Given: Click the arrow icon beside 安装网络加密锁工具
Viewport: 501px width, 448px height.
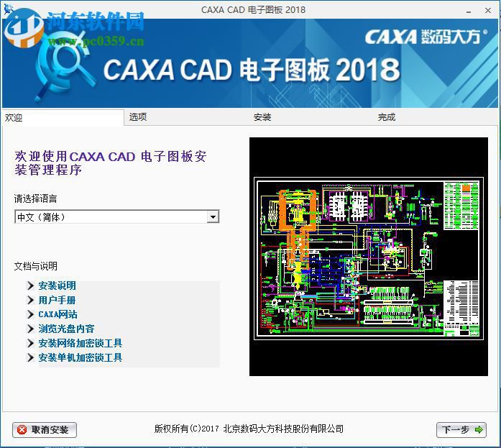Looking at the screenshot, I should point(31,343).
